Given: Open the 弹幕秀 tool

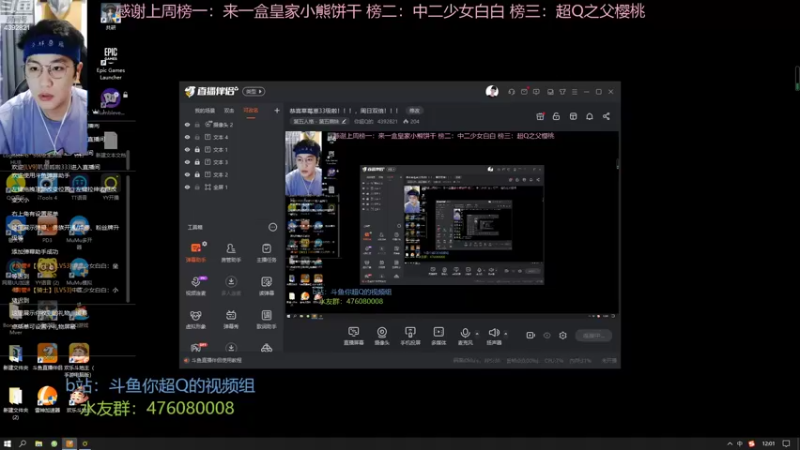Looking at the screenshot, I should (231, 319).
